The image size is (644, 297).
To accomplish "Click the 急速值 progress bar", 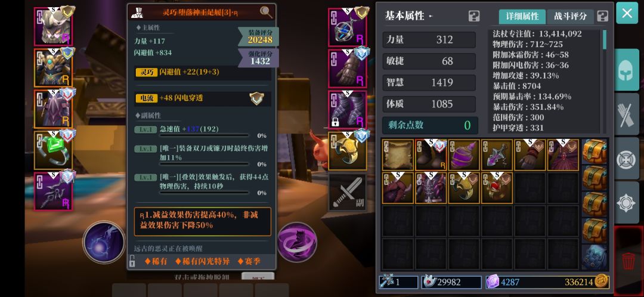I will pyautogui.click(x=204, y=135).
